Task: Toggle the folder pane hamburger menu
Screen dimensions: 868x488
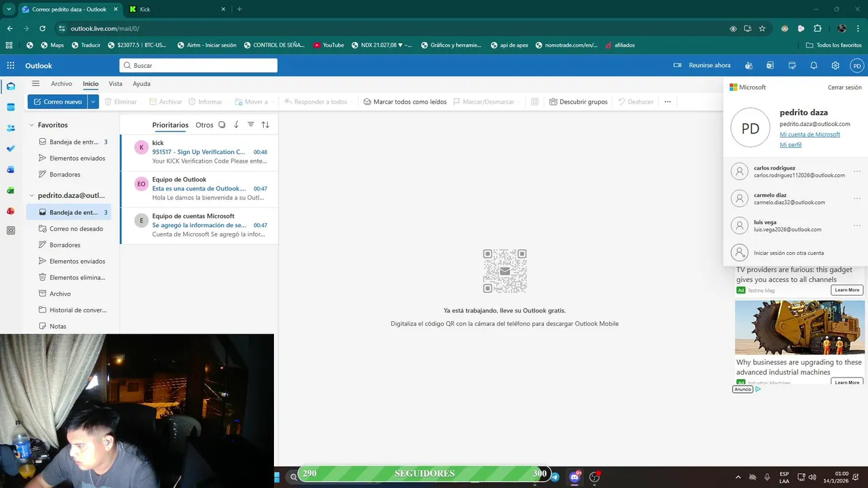Action: coord(36,83)
